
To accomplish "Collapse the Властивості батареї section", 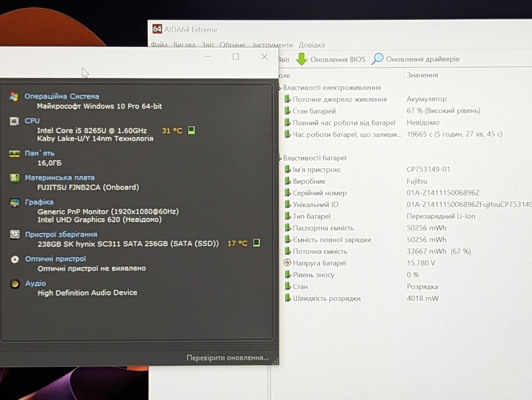I will pos(280,158).
